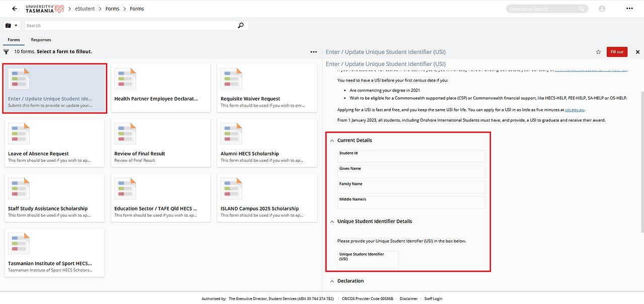Image resolution: width=644 pixels, height=304 pixels.
Task: Click the filter funnel icon
Action: [7, 52]
